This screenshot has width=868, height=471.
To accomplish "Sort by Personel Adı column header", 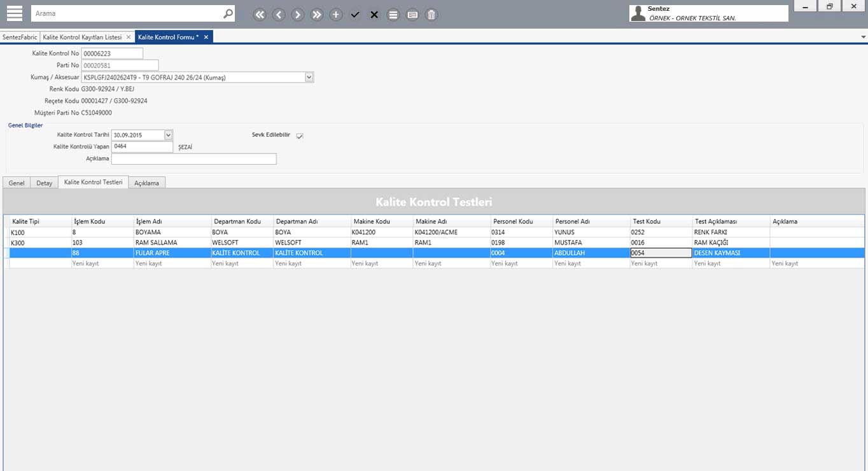I will point(591,221).
